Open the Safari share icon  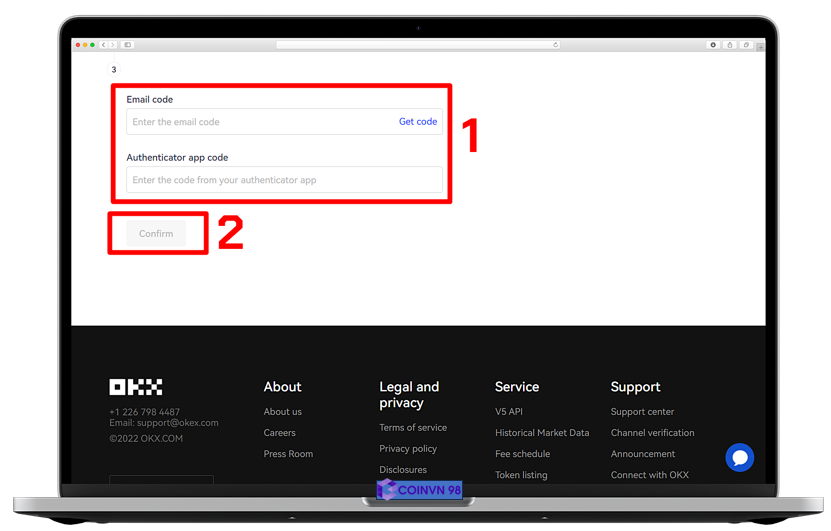[730, 45]
